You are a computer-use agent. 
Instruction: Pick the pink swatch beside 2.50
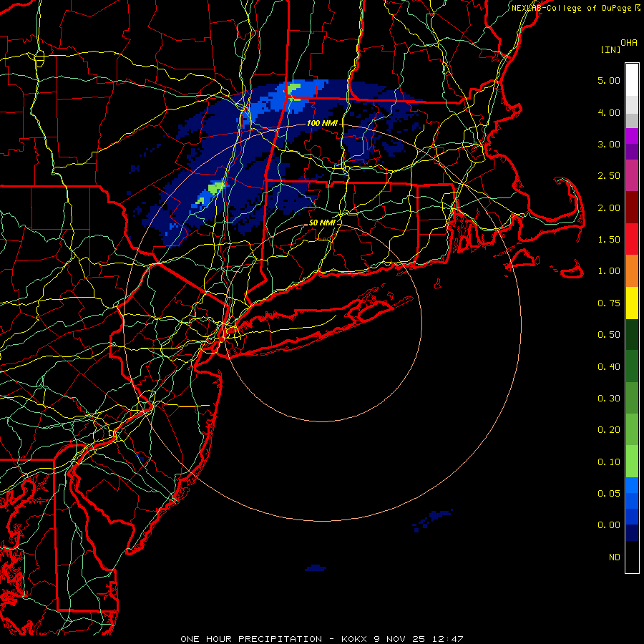point(632,176)
